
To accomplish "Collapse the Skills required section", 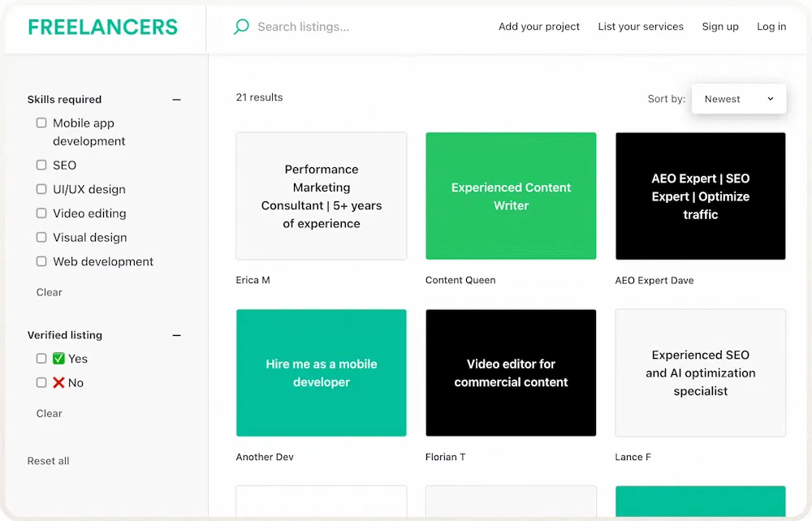I will pos(177,100).
